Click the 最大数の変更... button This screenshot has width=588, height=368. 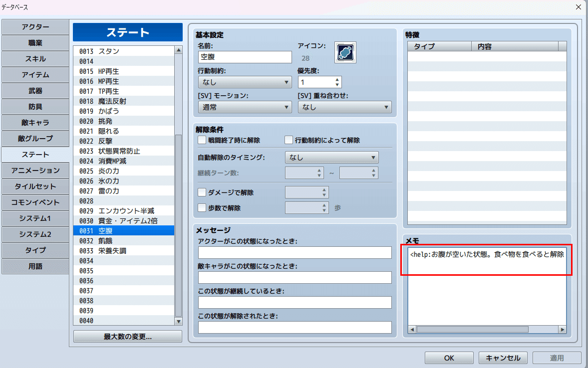pos(127,337)
